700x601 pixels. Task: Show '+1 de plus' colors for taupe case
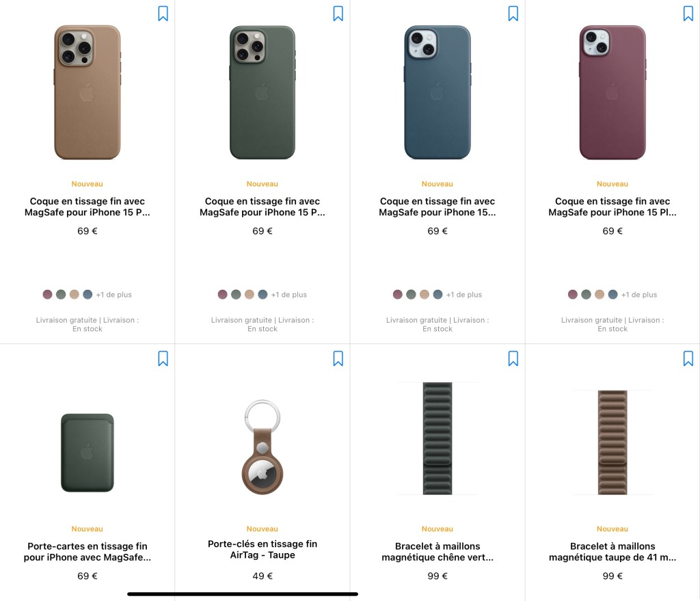click(114, 295)
